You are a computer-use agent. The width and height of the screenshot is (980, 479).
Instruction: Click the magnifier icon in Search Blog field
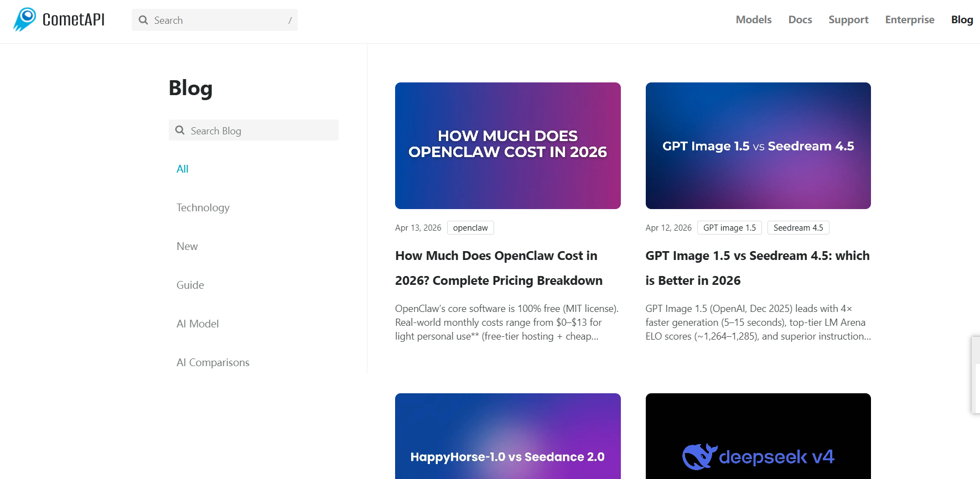180,130
